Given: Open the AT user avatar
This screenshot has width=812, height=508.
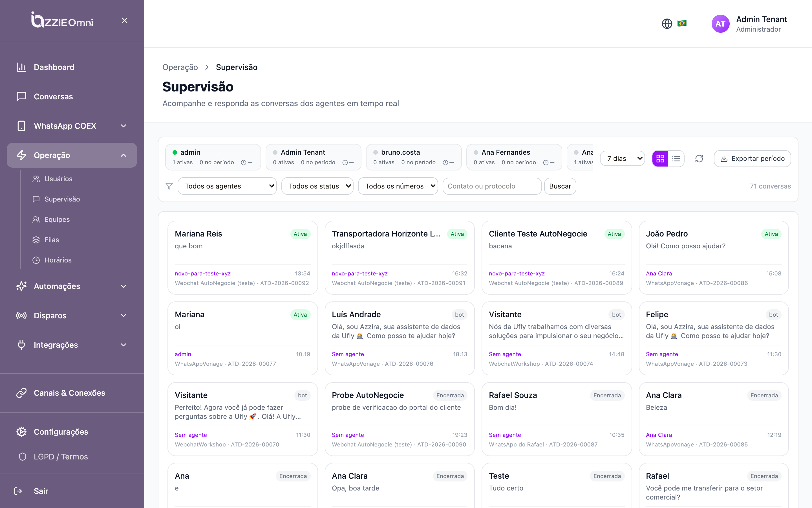Looking at the screenshot, I should [720, 24].
